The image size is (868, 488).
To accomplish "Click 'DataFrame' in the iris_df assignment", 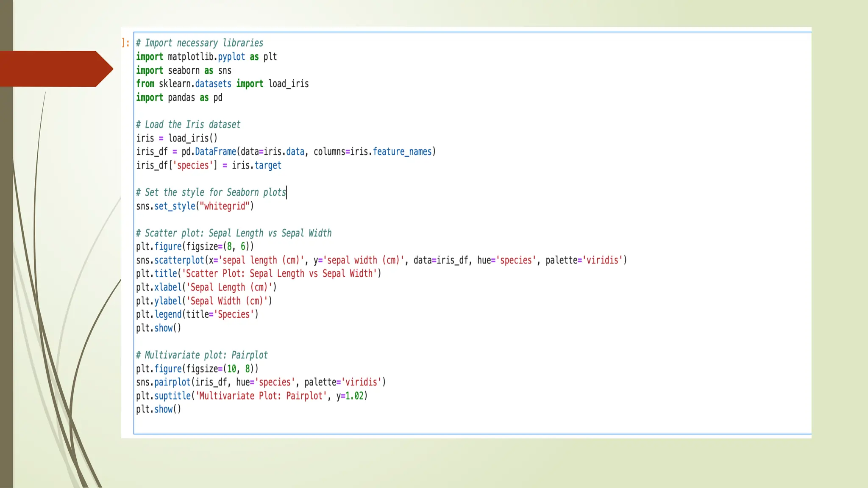I will 215,152.
